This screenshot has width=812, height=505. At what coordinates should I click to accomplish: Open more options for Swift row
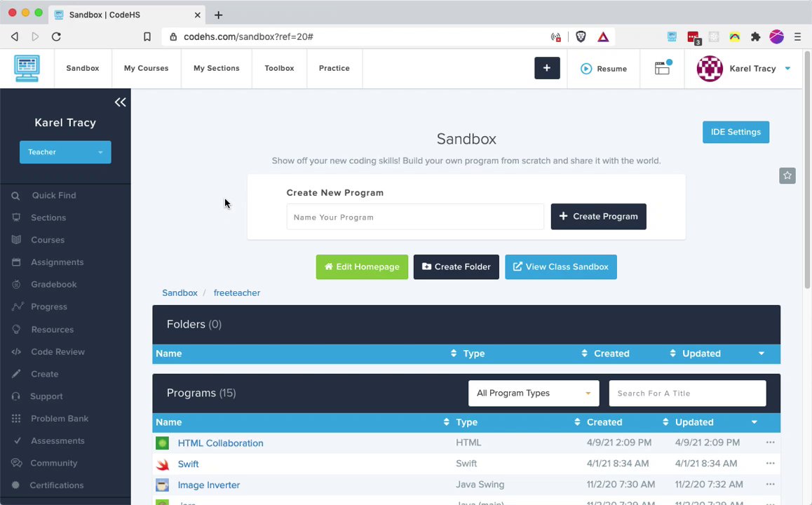click(x=770, y=463)
